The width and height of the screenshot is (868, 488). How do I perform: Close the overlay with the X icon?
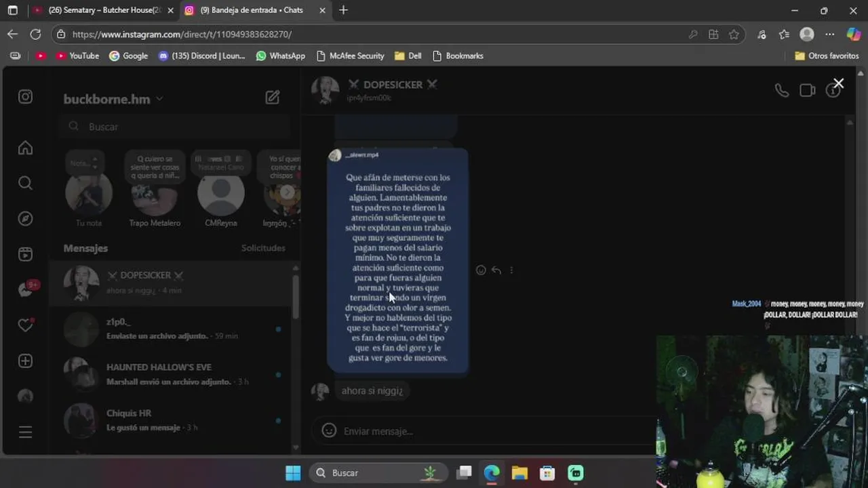pyautogui.click(x=839, y=83)
